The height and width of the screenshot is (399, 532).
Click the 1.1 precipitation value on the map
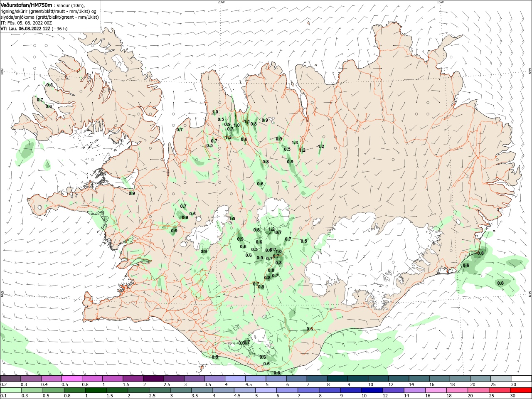tap(247, 122)
